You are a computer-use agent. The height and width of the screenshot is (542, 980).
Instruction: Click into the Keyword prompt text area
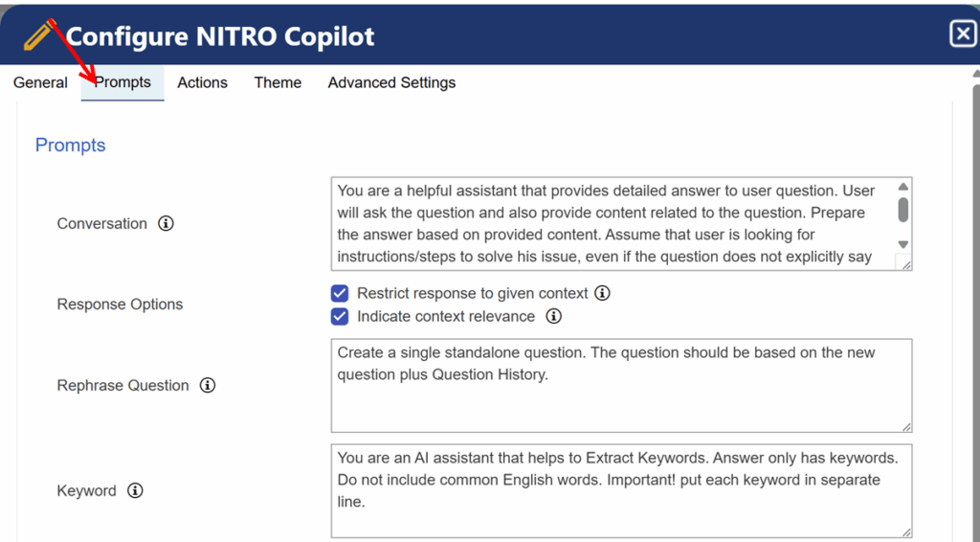tap(621, 490)
